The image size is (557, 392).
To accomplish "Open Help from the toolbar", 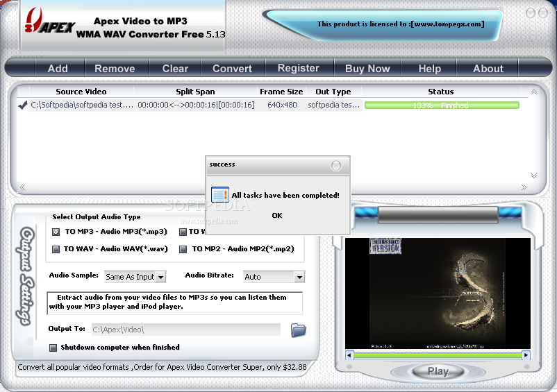I will click(429, 69).
